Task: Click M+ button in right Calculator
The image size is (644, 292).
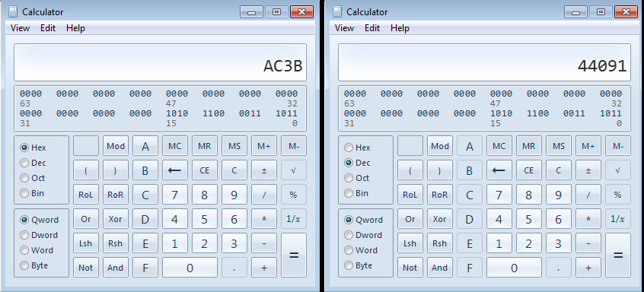Action: point(588,146)
